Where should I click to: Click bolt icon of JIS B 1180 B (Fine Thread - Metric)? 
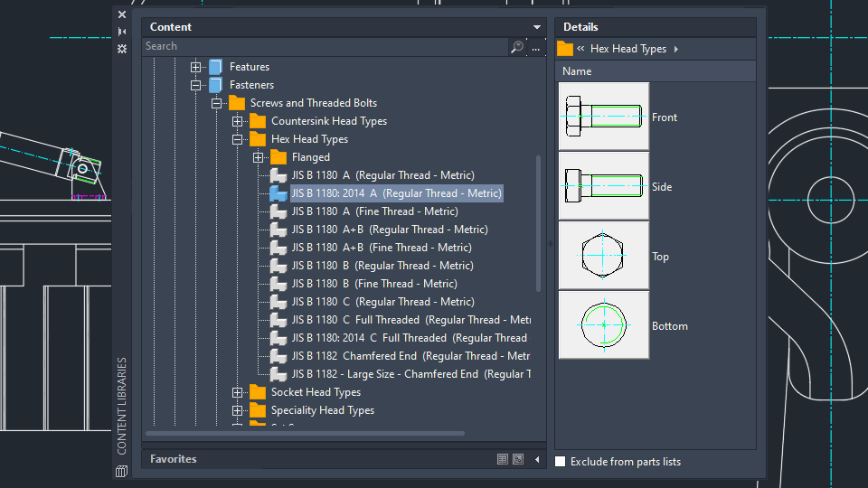(278, 284)
